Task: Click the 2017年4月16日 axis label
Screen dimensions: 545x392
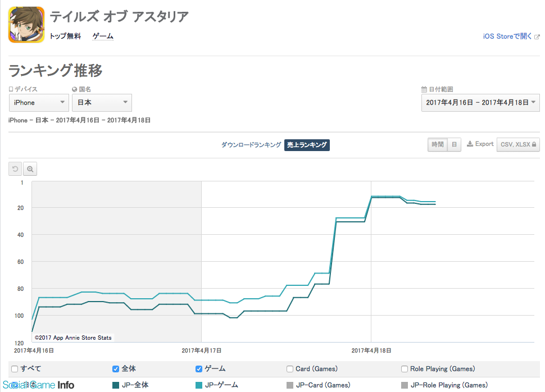Action: (34, 350)
